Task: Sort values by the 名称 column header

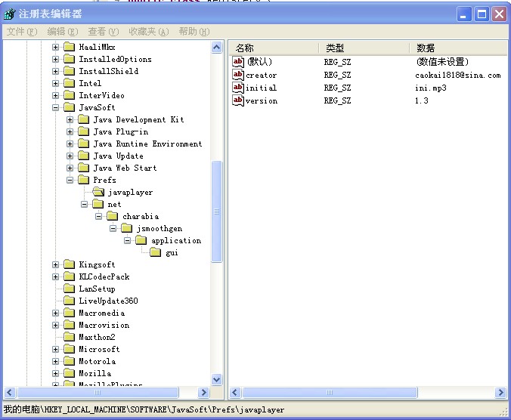Action: 274,48
